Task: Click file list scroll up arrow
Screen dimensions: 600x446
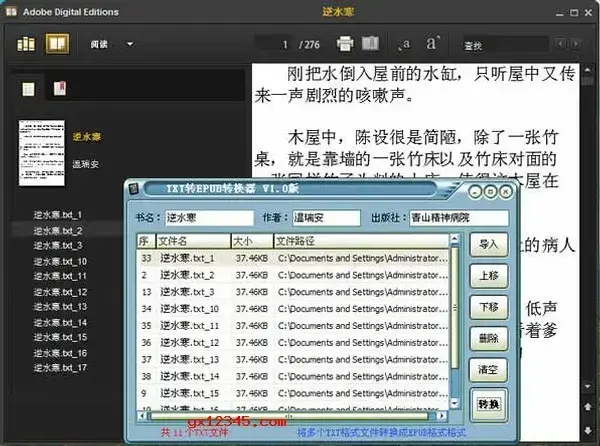Action: pos(455,239)
